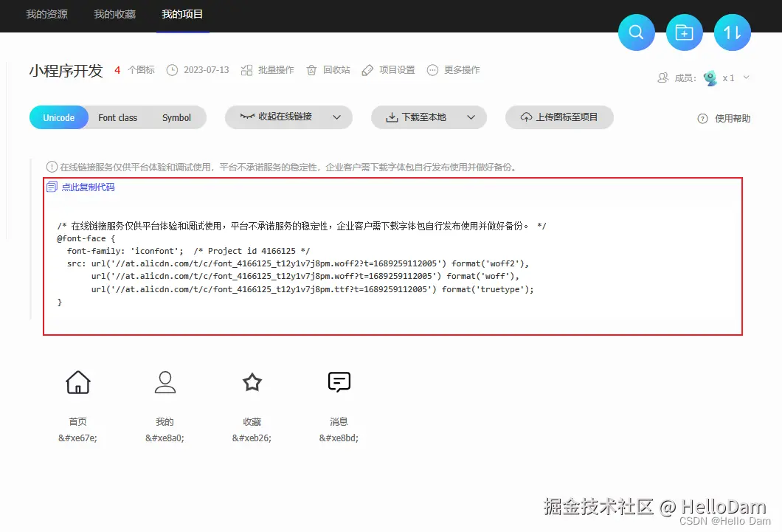Select the 消息 message glyph icon
The height and width of the screenshot is (532, 782).
[x=339, y=382]
